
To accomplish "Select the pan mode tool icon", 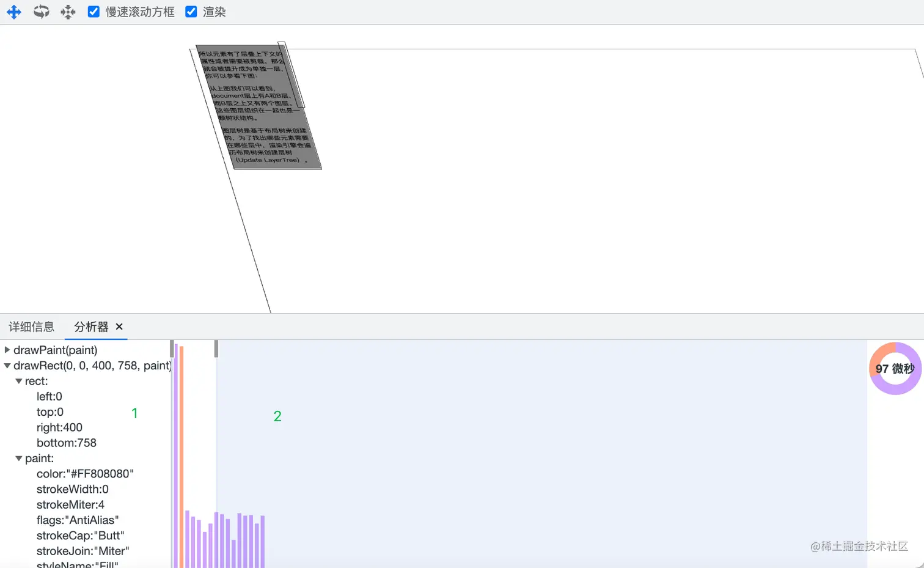I will click(x=13, y=12).
